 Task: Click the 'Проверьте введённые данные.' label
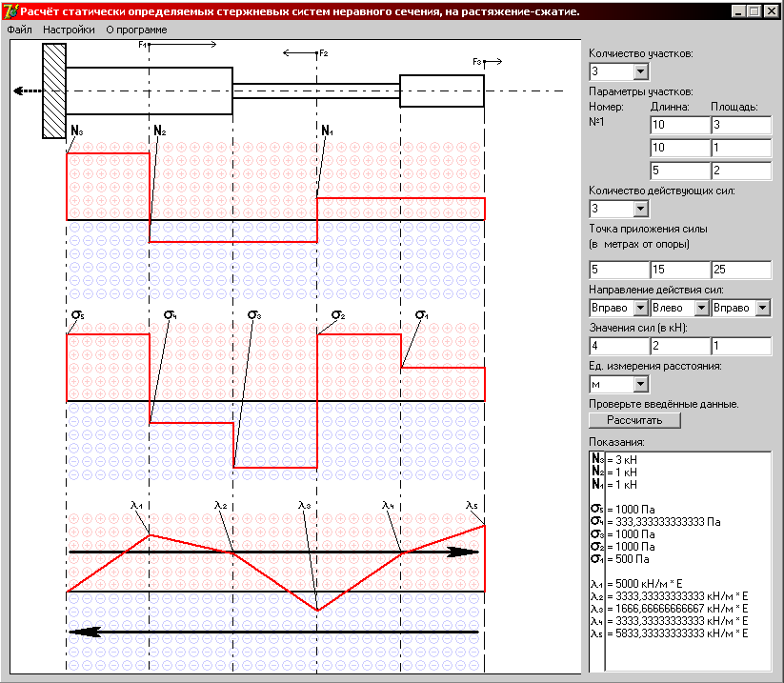(x=664, y=404)
